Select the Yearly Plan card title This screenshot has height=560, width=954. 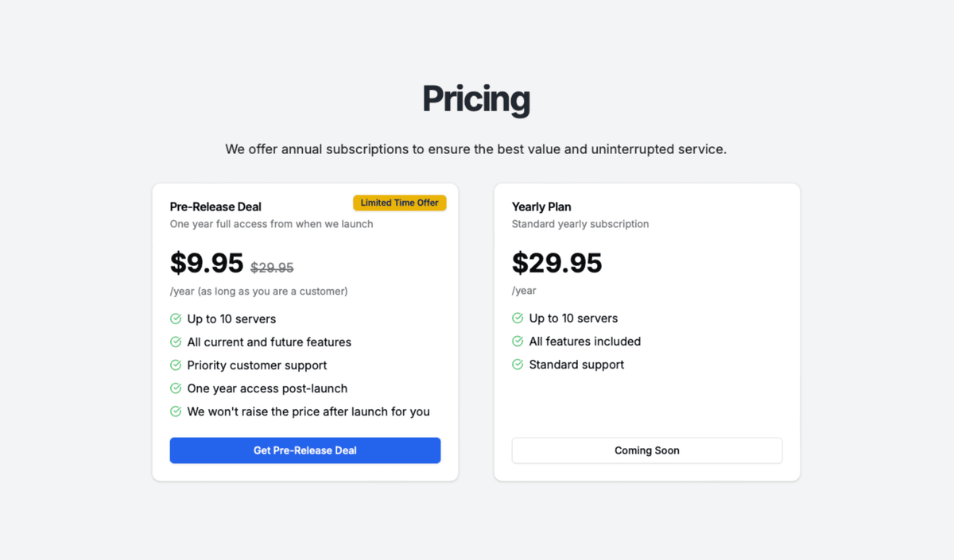(541, 207)
